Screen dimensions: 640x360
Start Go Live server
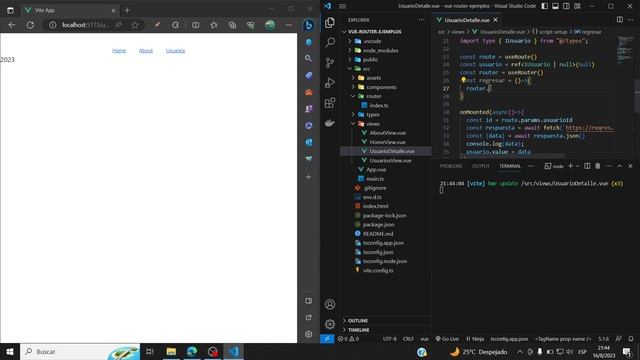tap(447, 339)
